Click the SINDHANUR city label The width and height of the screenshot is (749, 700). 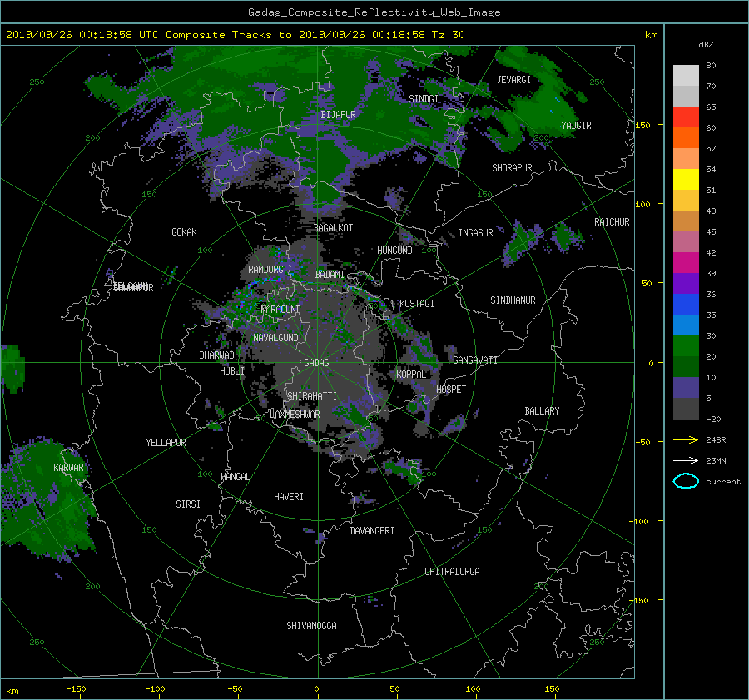coord(513,300)
